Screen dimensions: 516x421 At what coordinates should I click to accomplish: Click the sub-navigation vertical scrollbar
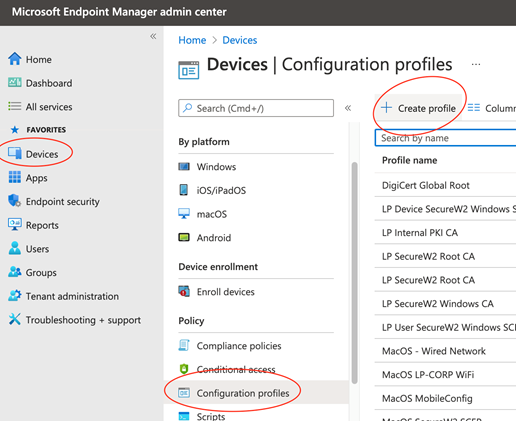(354, 273)
